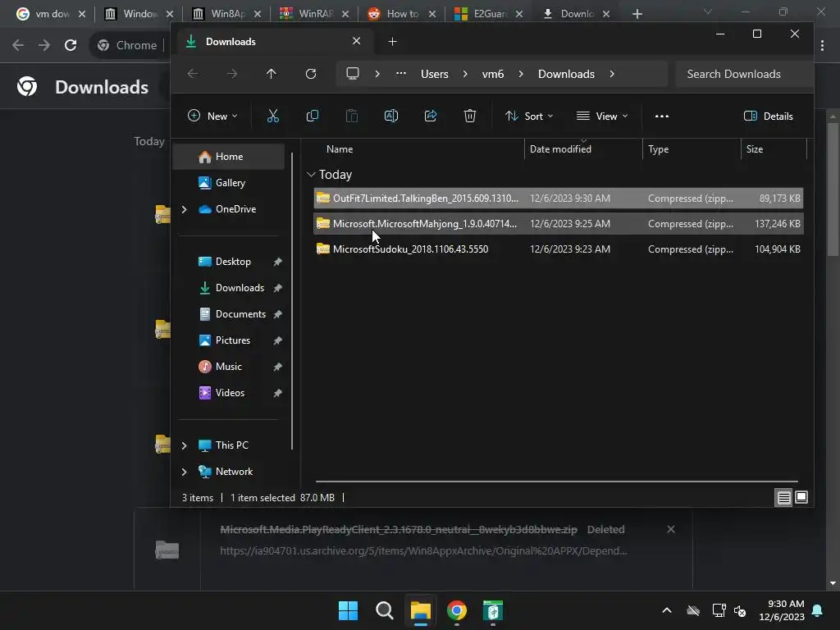840x630 pixels.
Task: Click the address bar ellipsis for hidden folders
Action: [x=400, y=73]
